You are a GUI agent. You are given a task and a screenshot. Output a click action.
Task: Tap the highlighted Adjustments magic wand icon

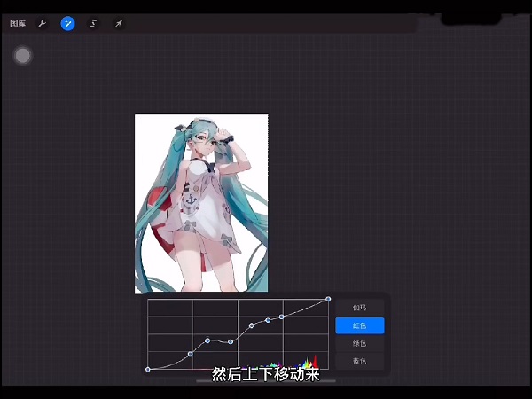(x=67, y=24)
